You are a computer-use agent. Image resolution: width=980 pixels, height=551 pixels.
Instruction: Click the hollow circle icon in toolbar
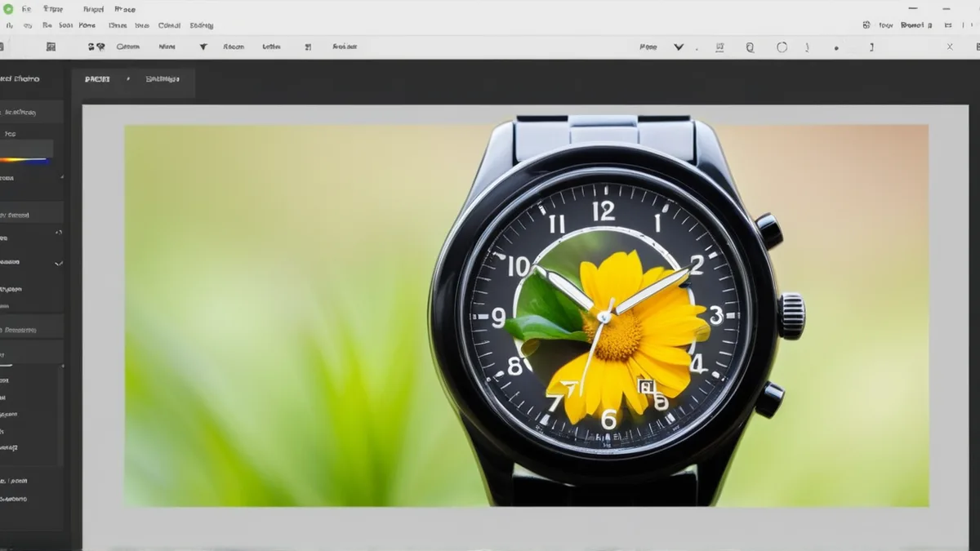(782, 47)
